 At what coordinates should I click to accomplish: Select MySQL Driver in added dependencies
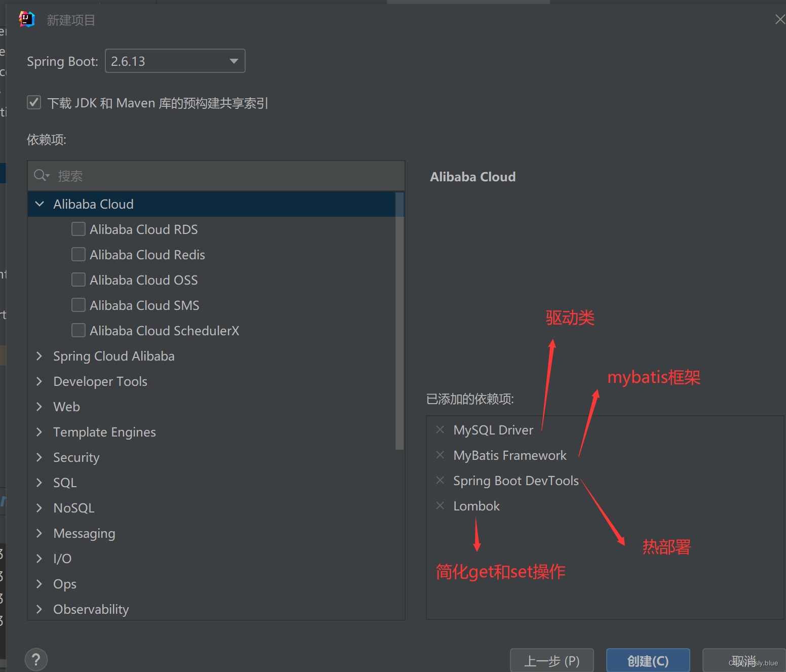click(x=493, y=430)
